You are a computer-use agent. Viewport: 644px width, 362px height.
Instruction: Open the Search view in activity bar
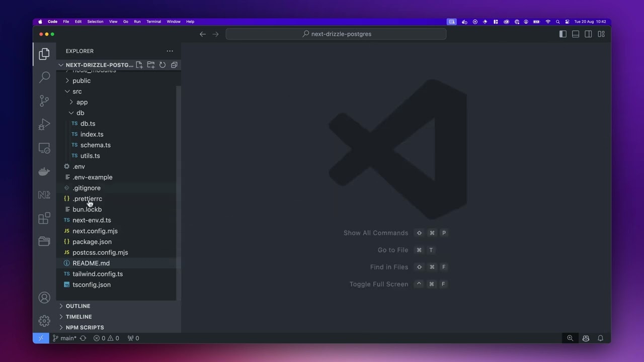44,77
